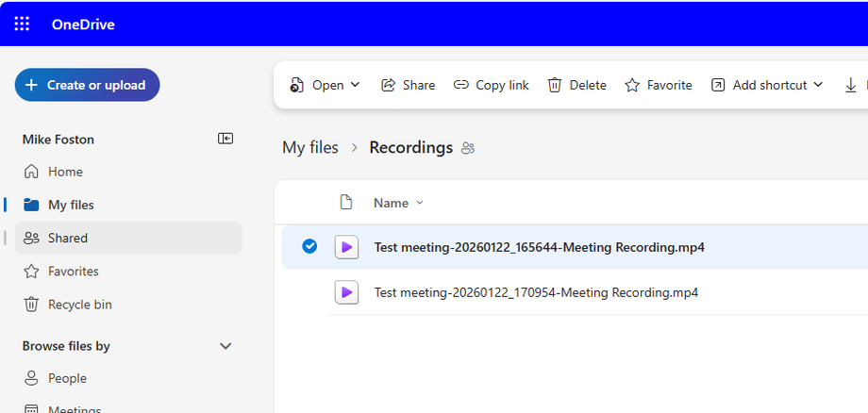
Task: Click the Create or upload button
Action: point(87,85)
